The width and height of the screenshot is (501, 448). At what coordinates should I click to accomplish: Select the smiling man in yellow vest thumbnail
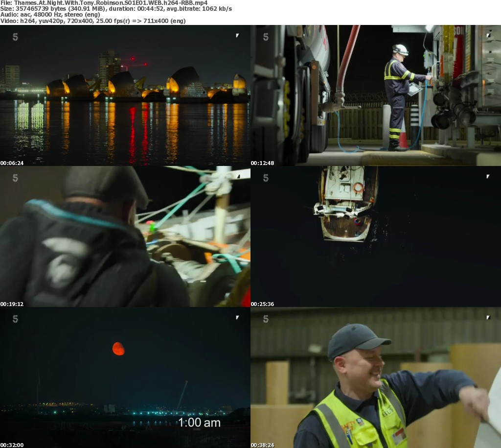[376, 377]
